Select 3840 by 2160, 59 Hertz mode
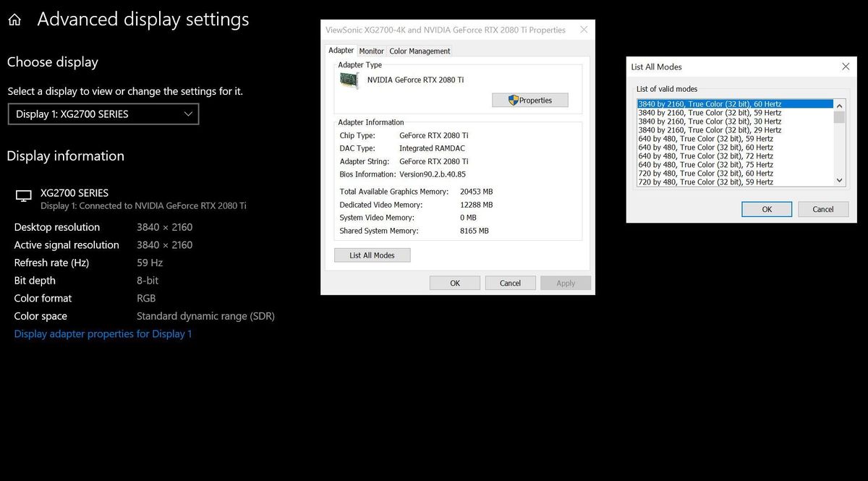868x481 pixels. point(735,113)
